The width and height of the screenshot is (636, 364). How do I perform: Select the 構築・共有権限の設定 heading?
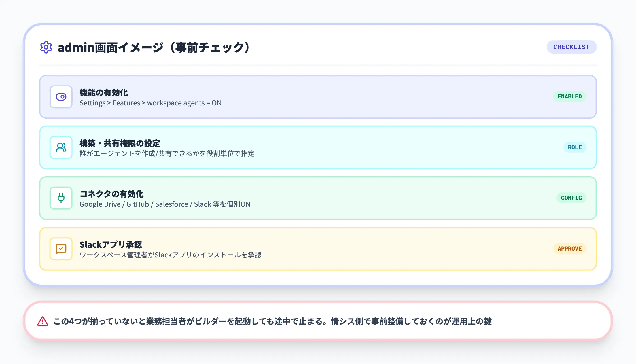tap(120, 143)
